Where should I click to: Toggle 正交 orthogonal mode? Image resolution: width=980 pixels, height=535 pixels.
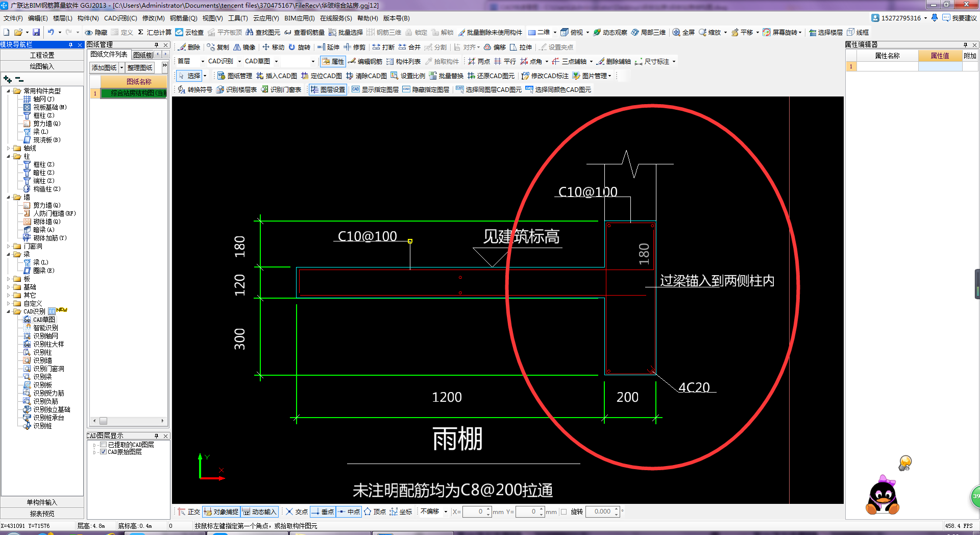(188, 512)
